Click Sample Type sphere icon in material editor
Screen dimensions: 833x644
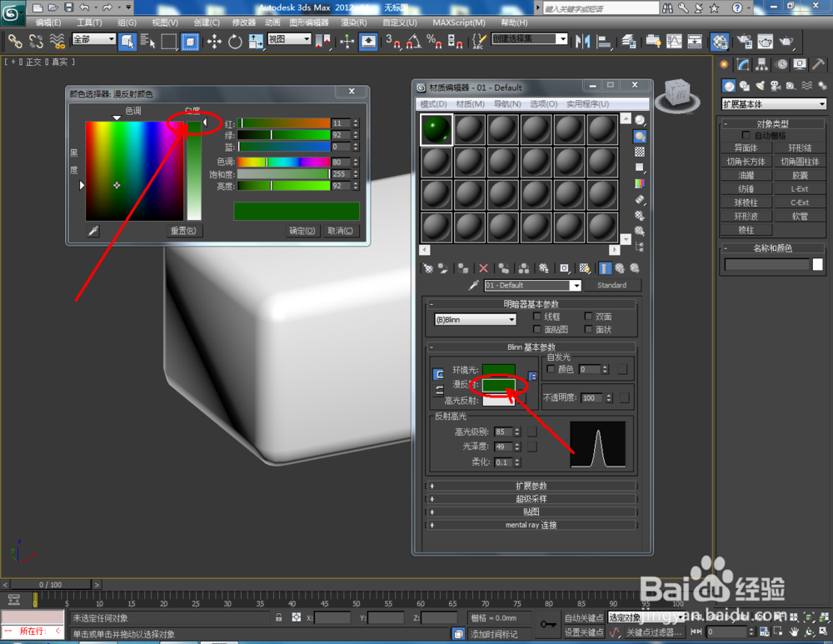640,121
